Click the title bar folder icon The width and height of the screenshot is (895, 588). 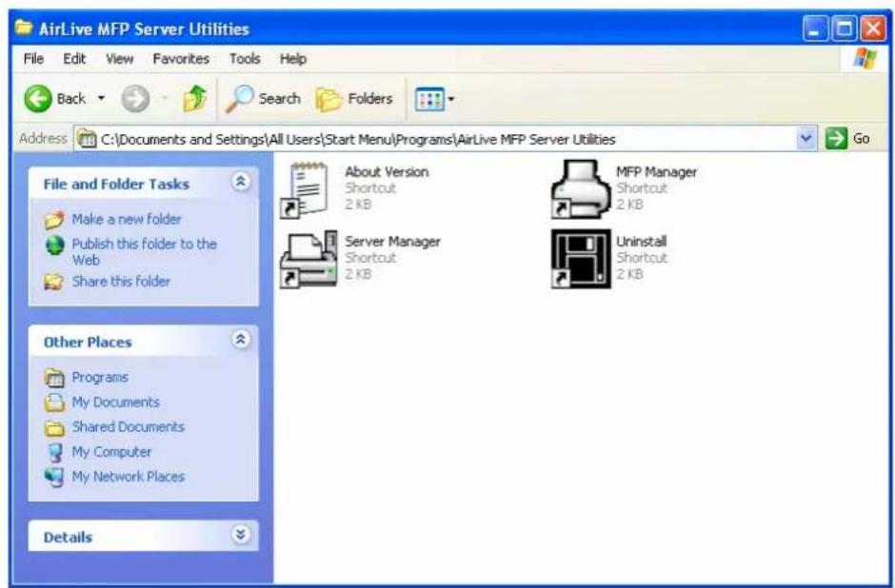(24, 28)
